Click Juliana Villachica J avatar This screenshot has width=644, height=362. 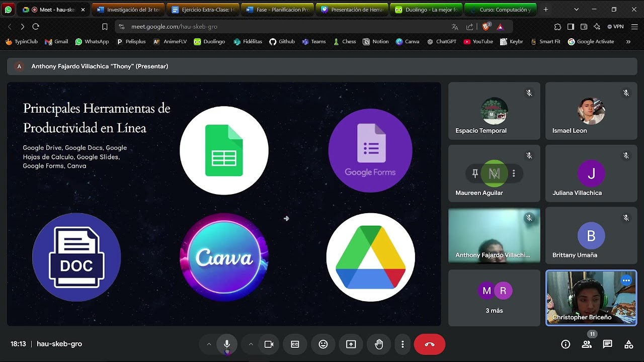click(x=591, y=173)
